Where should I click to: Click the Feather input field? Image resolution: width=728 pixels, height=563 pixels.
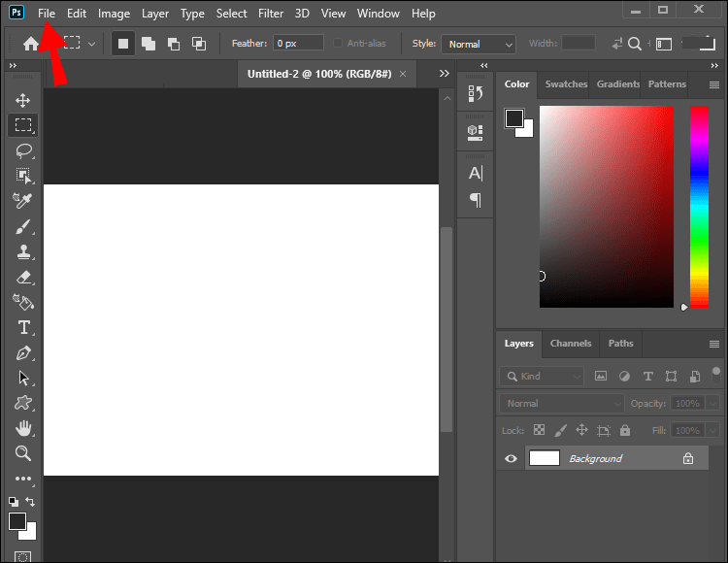point(297,44)
